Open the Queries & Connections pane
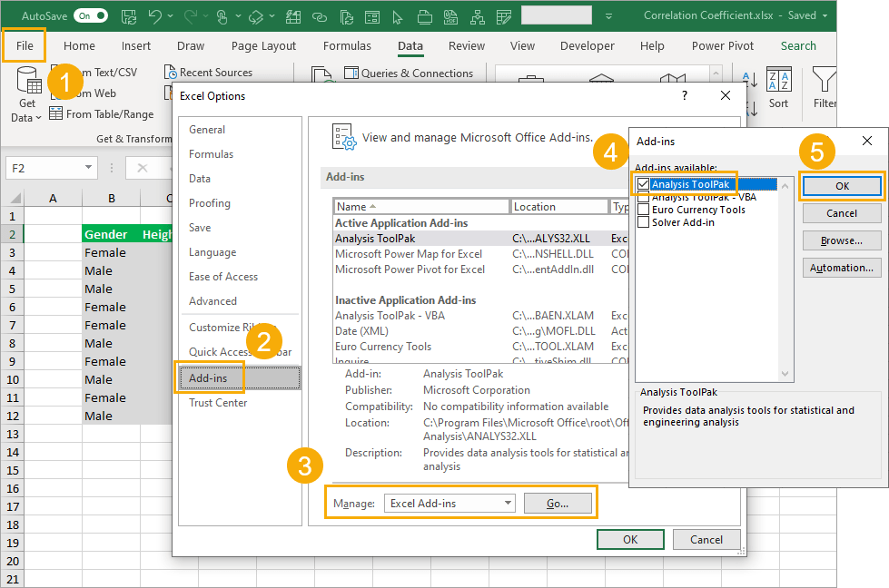Screen dimensions: 889x588 pos(409,73)
